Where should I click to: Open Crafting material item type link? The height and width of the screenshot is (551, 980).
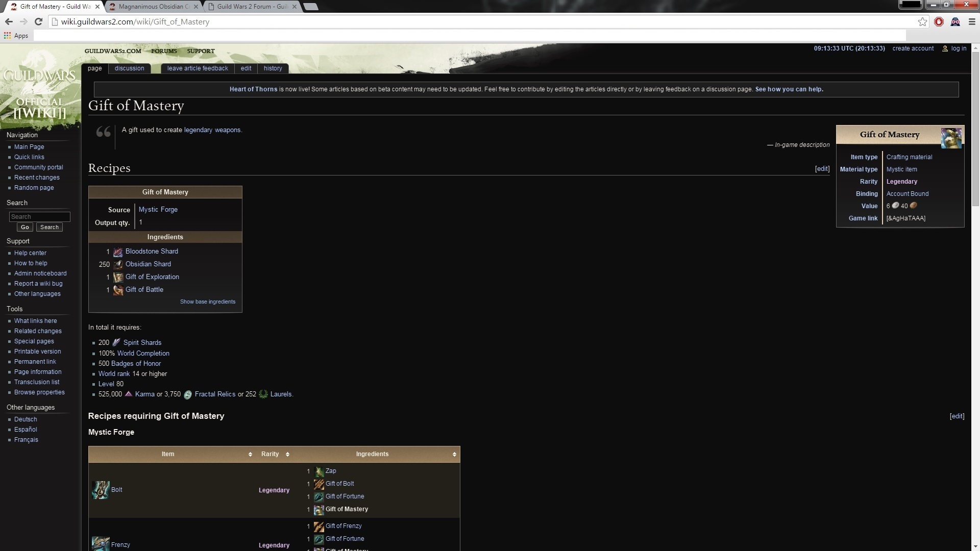pyautogui.click(x=909, y=157)
